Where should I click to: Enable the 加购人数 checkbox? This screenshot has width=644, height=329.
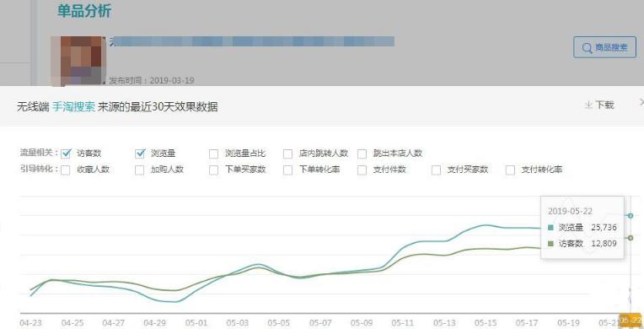click(x=140, y=170)
